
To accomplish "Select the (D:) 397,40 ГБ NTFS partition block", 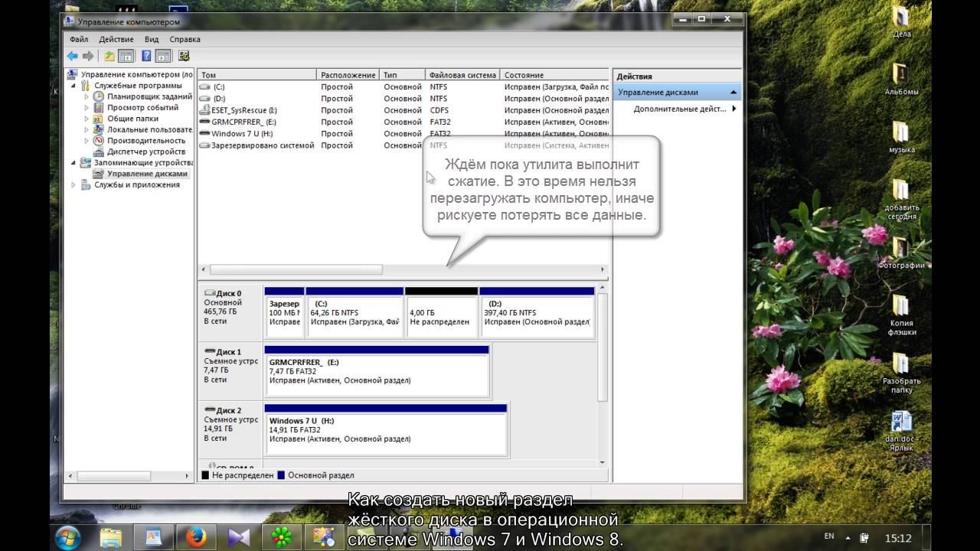I will [537, 312].
